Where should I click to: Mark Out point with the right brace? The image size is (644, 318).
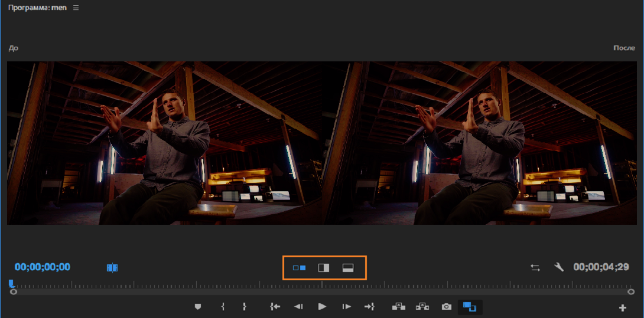245,307
